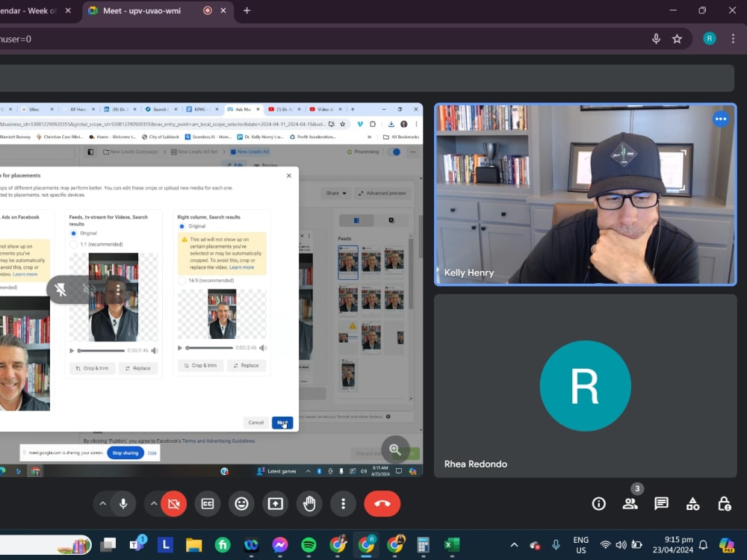The image size is (747, 560).
Task: Seek on Right column video progress slider
Action: click(210, 348)
